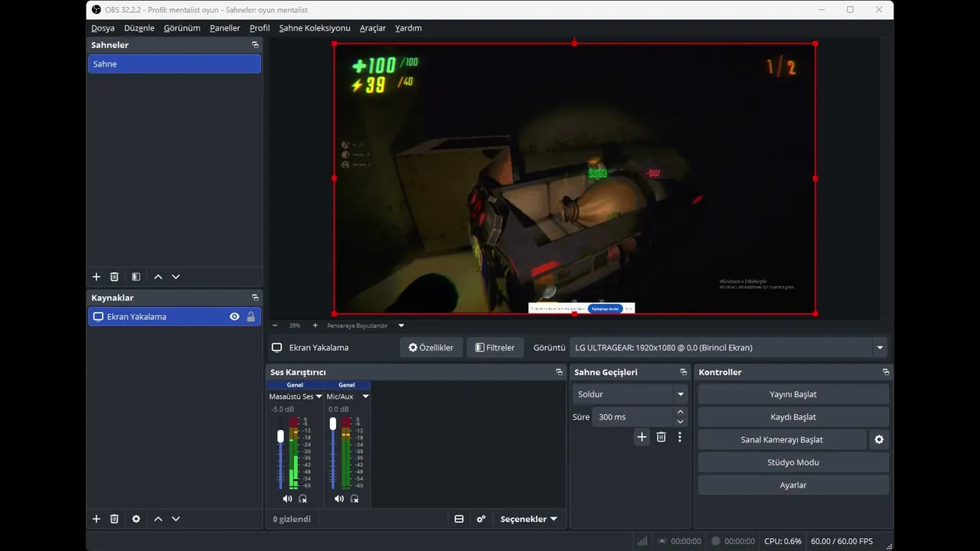The height and width of the screenshot is (551, 980).
Task: Zoom out the preview with the minus icon
Action: click(x=275, y=325)
